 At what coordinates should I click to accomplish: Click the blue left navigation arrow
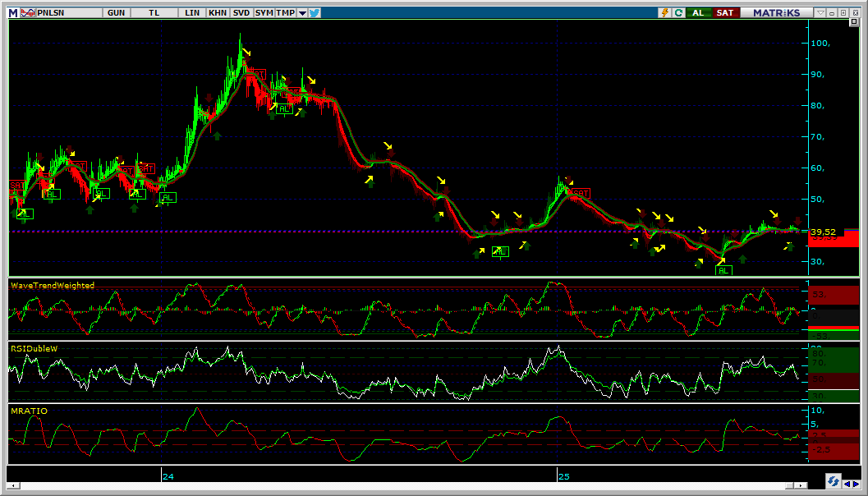[x=847, y=485]
